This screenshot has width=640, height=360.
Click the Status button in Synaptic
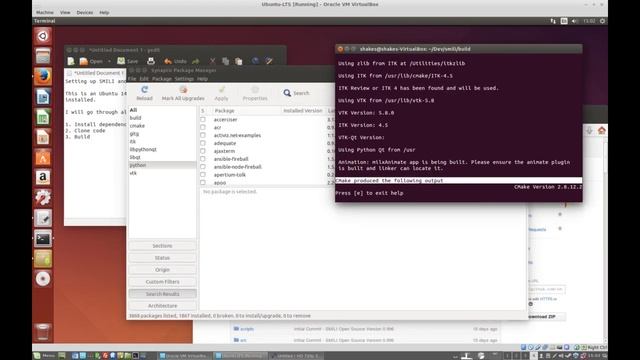[162, 258]
